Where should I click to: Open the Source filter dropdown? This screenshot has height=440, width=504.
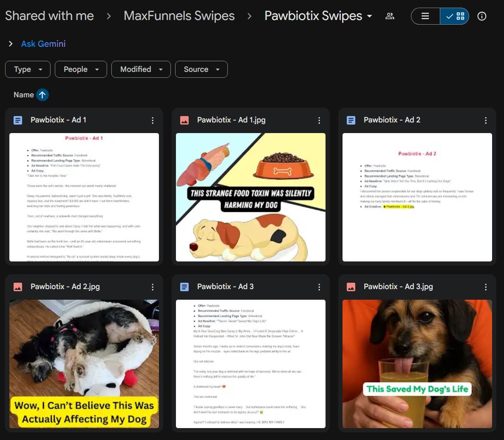201,69
